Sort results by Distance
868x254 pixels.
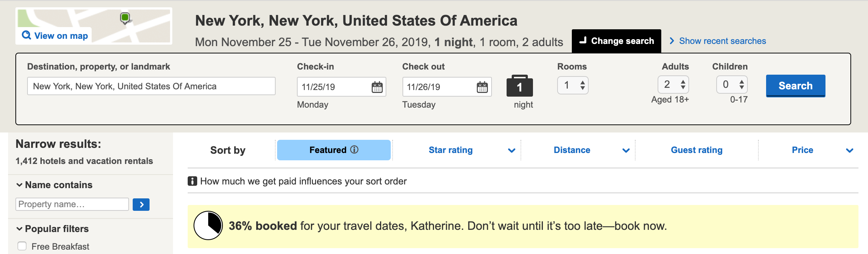[x=572, y=150]
